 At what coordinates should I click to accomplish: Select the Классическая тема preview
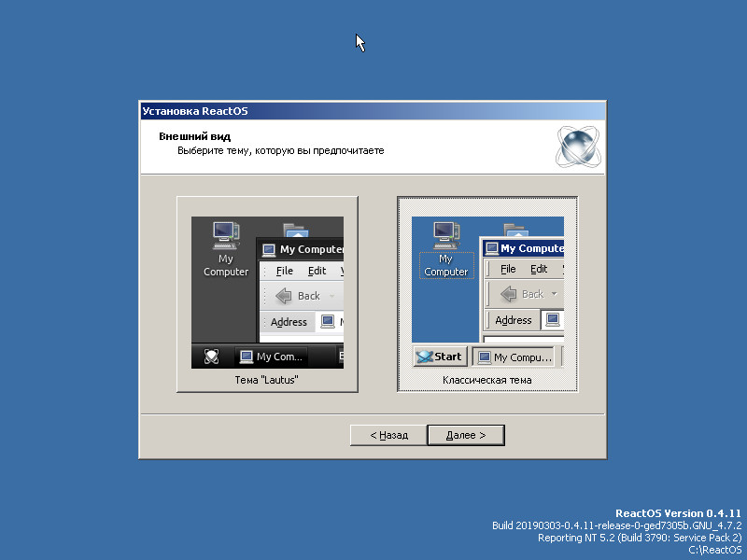[x=487, y=292]
